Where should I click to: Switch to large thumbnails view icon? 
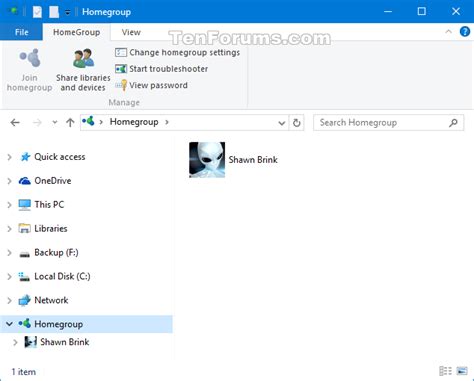tap(462, 371)
